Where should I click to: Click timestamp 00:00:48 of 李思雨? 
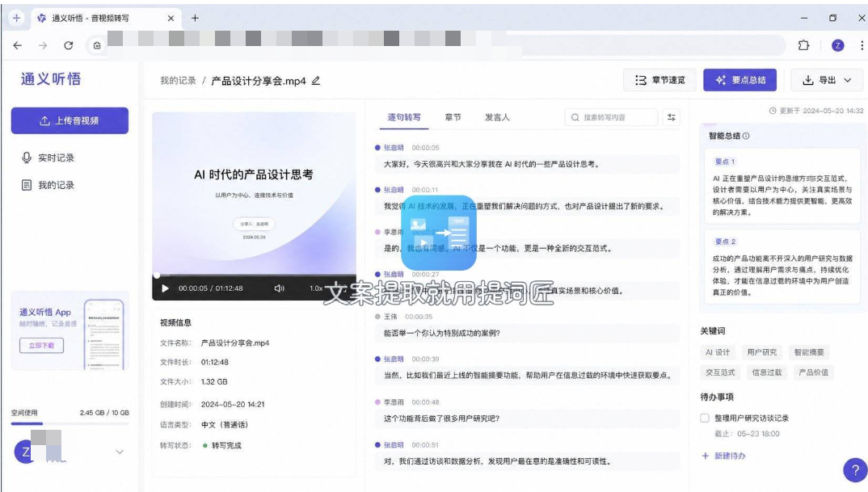click(425, 402)
